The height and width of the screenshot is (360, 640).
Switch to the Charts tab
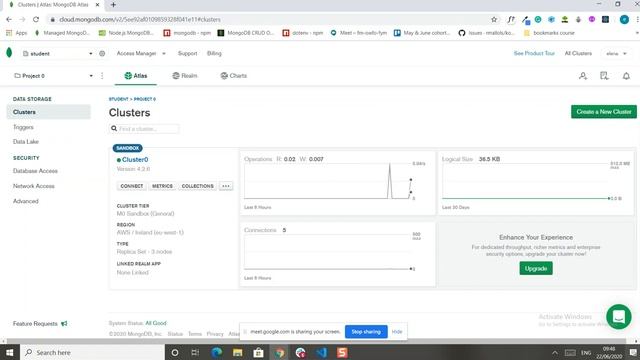click(233, 76)
